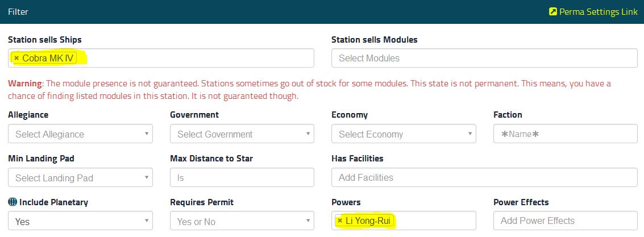Click the Max Distance to Star field
Image resolution: width=644 pixels, height=237 pixels.
[242, 178]
